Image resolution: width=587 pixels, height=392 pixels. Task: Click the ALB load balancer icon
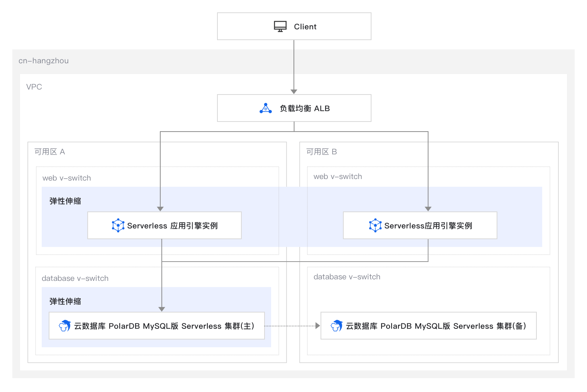point(266,108)
